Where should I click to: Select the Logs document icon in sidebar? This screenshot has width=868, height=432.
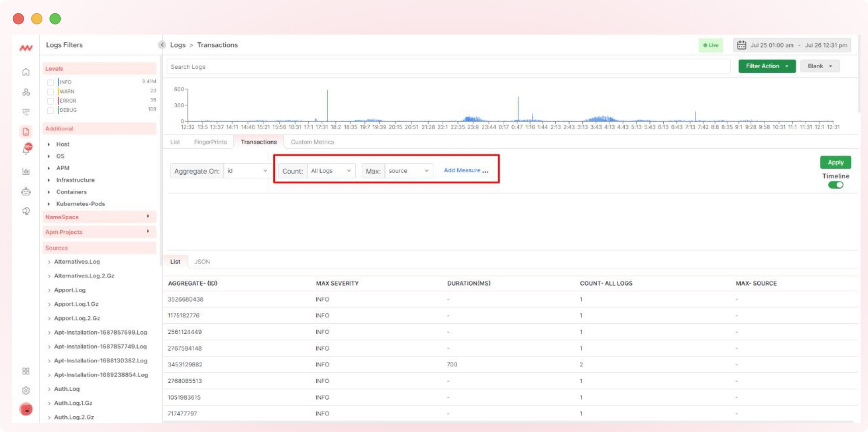[x=26, y=131]
